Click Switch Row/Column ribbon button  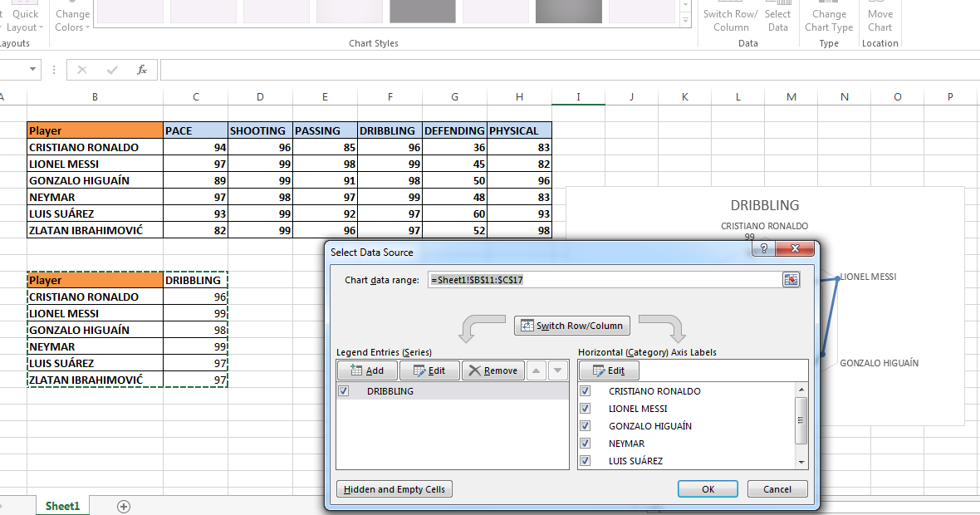click(x=730, y=20)
